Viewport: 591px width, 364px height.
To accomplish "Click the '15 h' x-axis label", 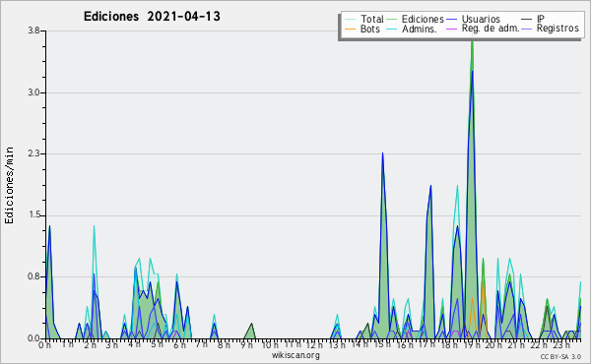I will tap(381, 344).
